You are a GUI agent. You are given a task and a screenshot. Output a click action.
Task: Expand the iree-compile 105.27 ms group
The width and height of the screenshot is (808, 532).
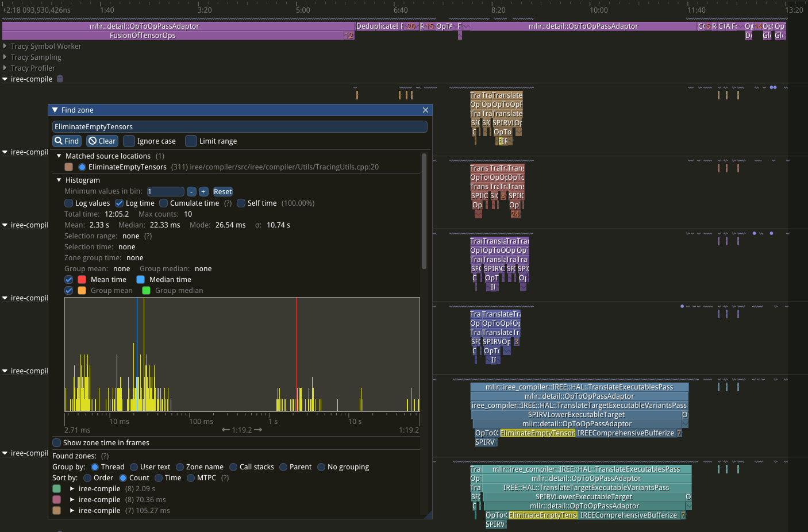pyautogui.click(x=72, y=511)
